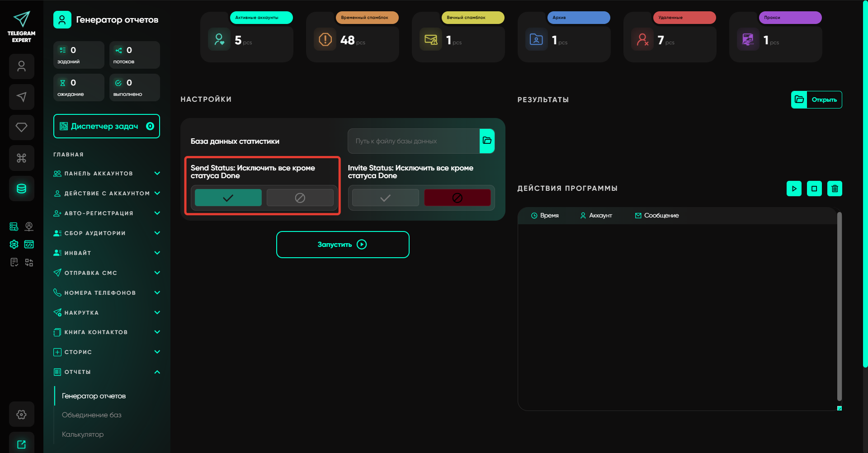Disable Send Status with prohibition toggle

(300, 198)
